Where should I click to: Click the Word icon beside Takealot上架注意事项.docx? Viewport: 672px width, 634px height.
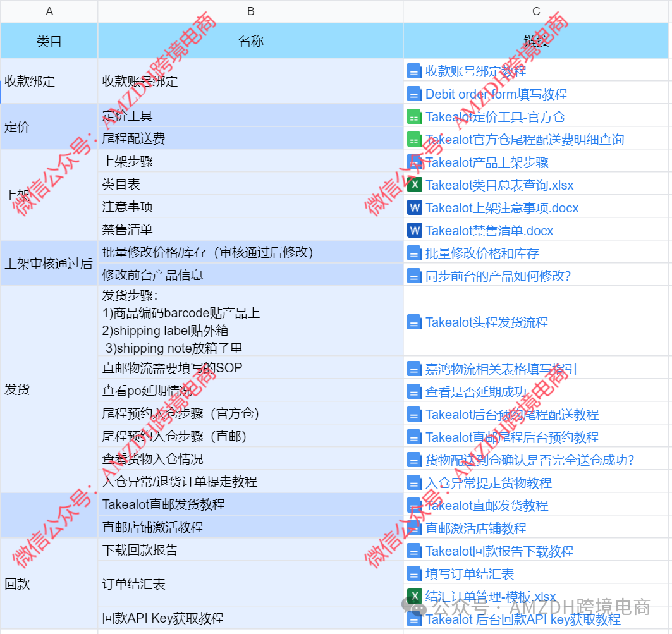point(415,208)
